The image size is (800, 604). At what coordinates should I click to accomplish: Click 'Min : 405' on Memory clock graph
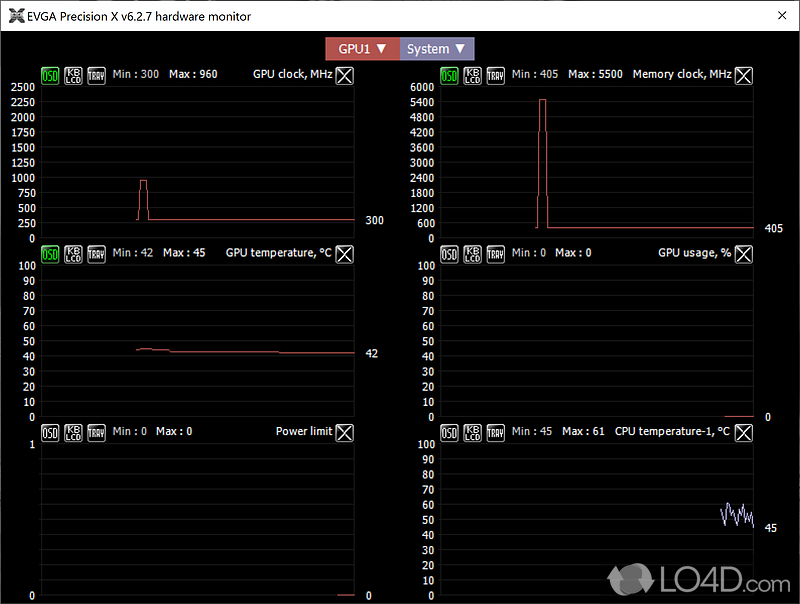click(535, 74)
